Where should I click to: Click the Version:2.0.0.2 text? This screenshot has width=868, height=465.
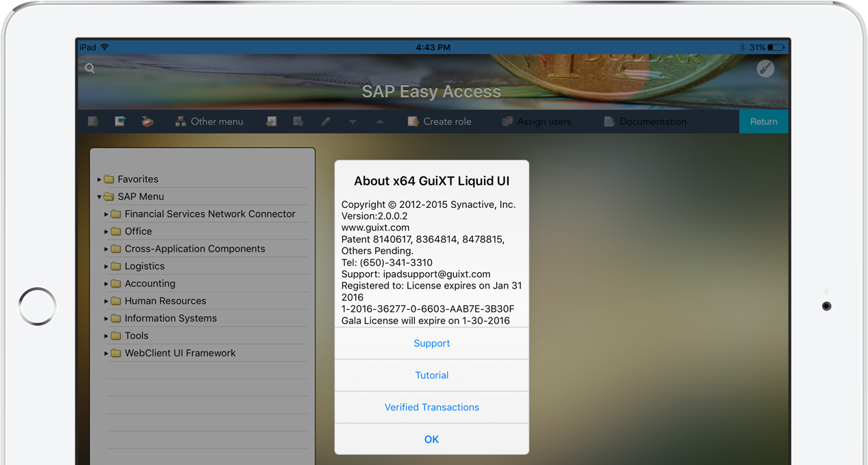(x=374, y=216)
